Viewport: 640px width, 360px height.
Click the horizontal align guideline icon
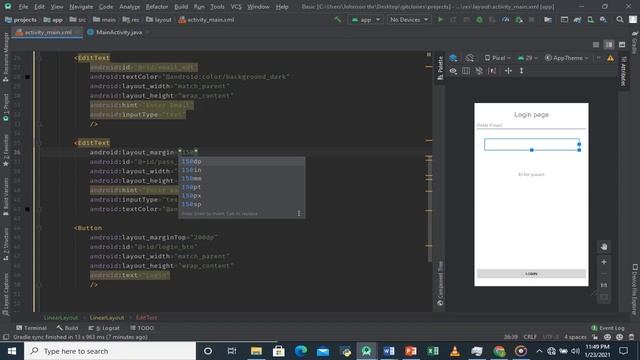(x=508, y=71)
